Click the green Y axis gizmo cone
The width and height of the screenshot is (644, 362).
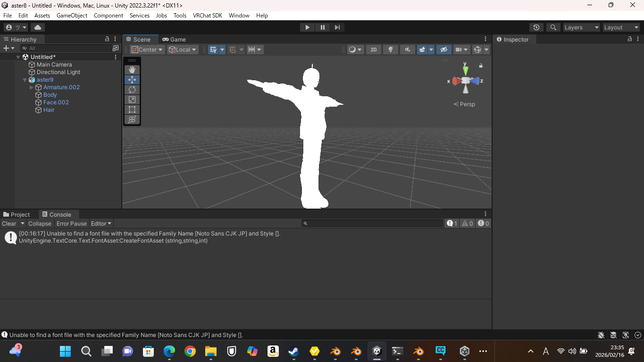[466, 71]
